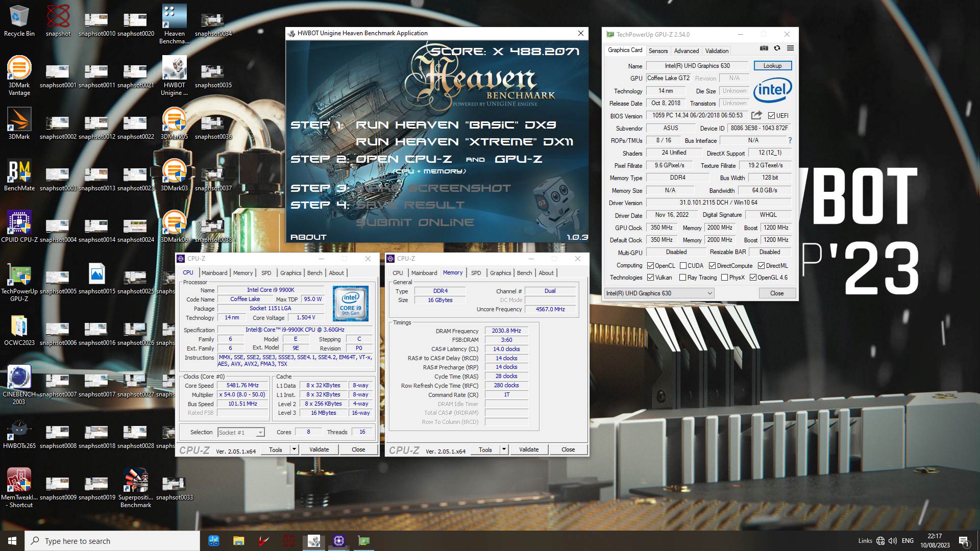Open File Explorer from the taskbar

[238, 541]
